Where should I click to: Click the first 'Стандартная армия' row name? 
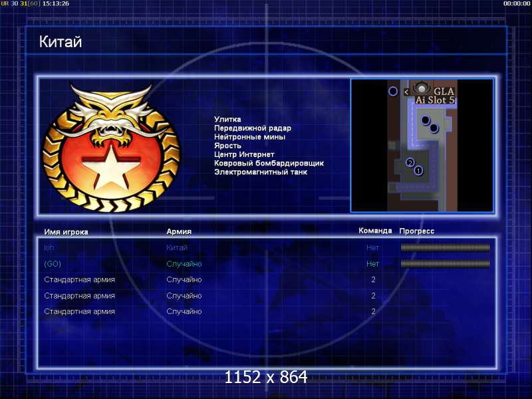[x=79, y=279]
